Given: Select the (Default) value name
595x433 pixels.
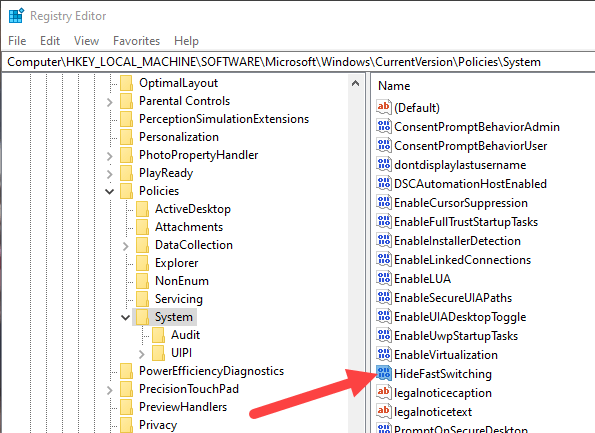Looking at the screenshot, I should (x=417, y=108).
